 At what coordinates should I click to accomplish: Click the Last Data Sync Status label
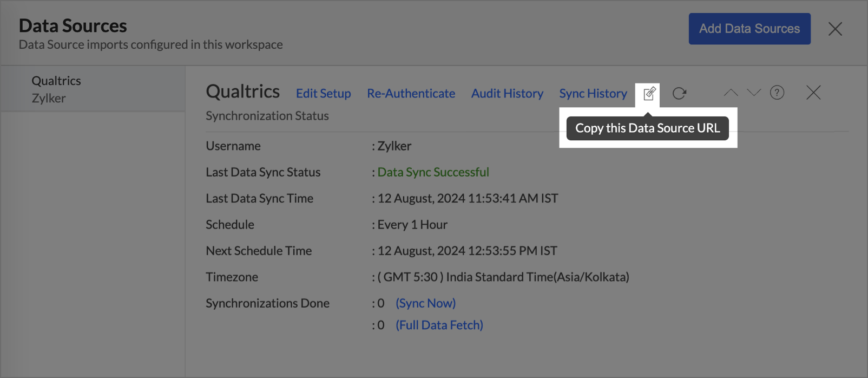click(263, 172)
